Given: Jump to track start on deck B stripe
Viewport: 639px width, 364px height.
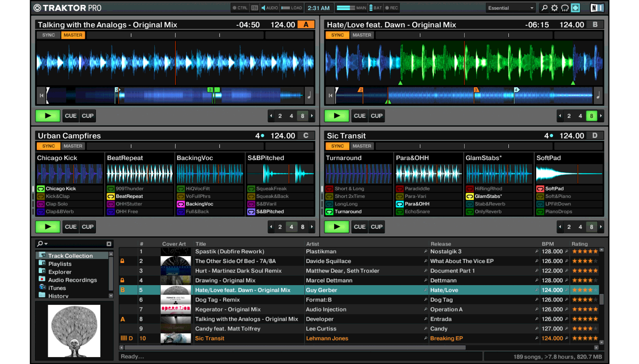Looking at the screenshot, I should pos(330,95).
